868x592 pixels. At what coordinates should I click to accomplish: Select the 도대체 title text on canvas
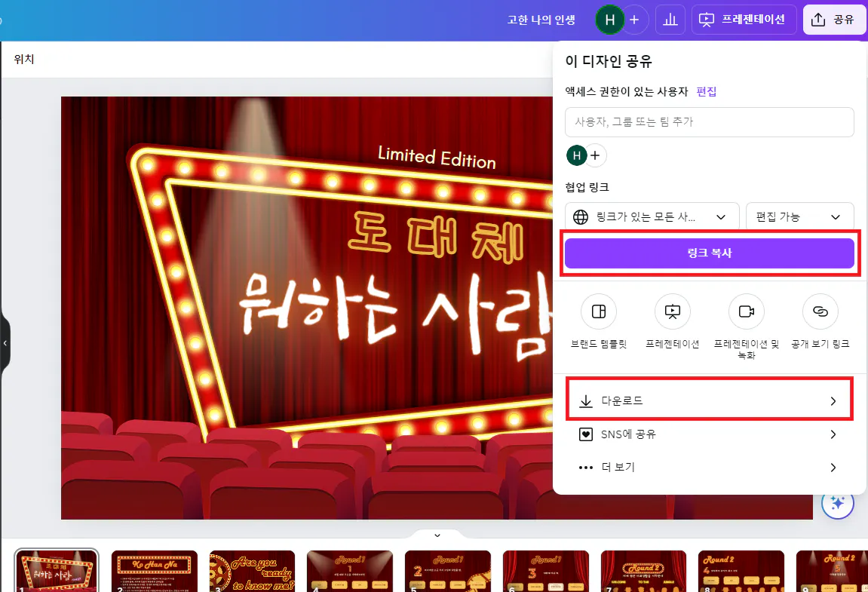436,238
